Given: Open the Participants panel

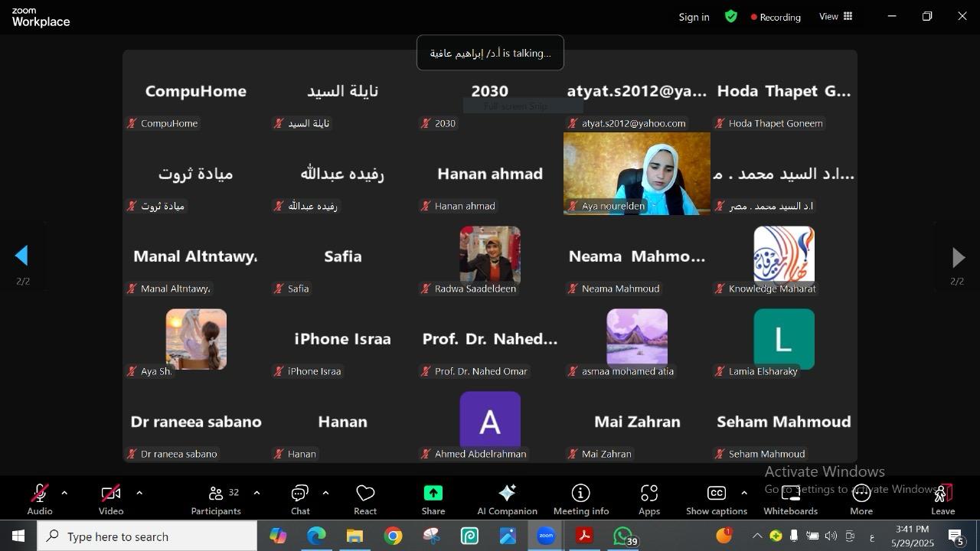Looking at the screenshot, I should (216, 499).
